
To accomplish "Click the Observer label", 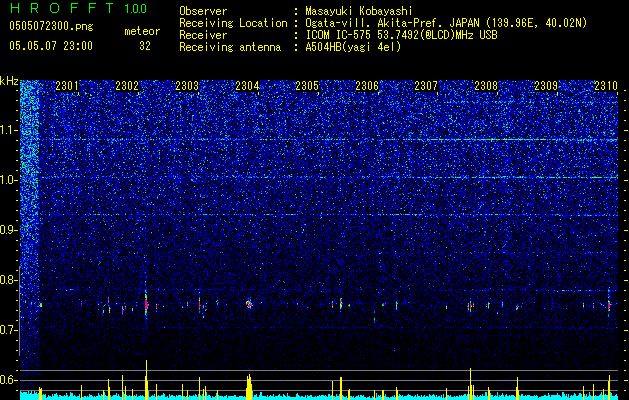I will (203, 11).
